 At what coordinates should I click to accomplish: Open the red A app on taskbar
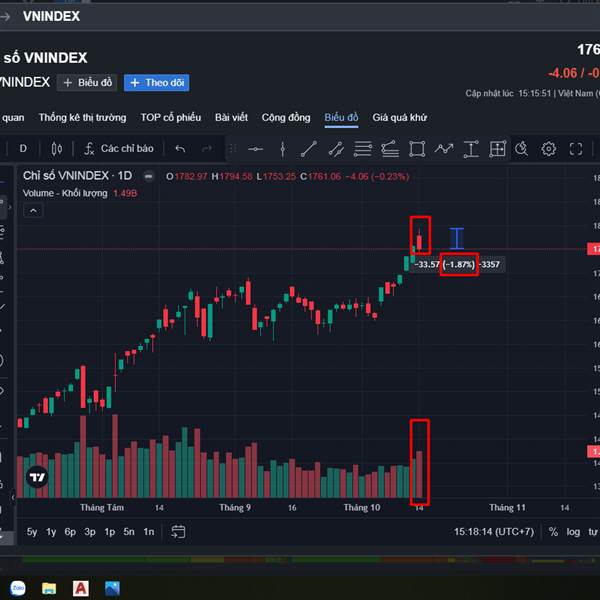(81, 588)
